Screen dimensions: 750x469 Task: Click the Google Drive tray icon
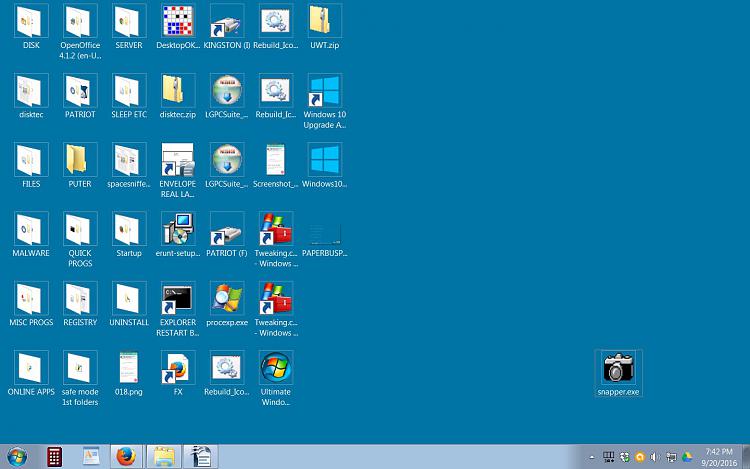[x=687, y=458]
